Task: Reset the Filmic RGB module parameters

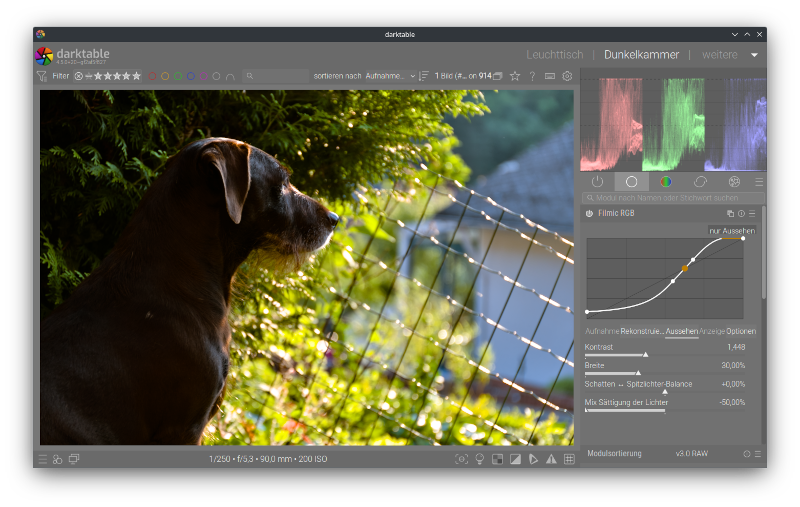Action: [x=741, y=214]
